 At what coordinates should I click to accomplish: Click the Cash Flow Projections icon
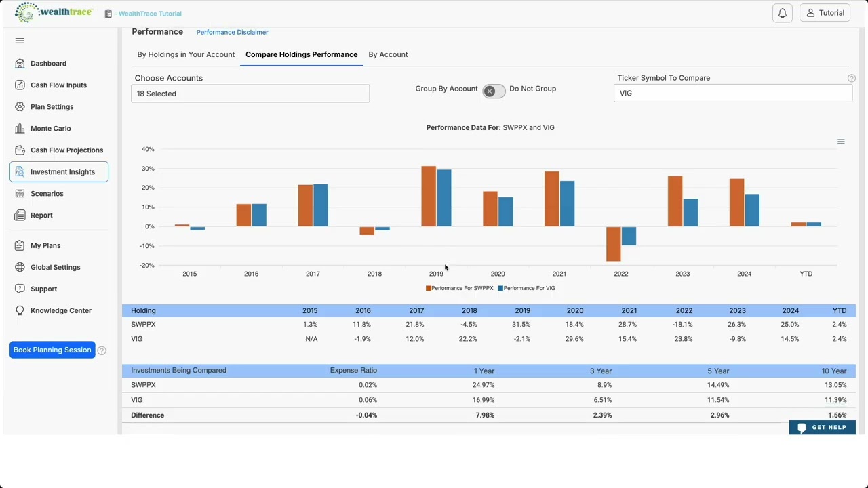tap(20, 150)
